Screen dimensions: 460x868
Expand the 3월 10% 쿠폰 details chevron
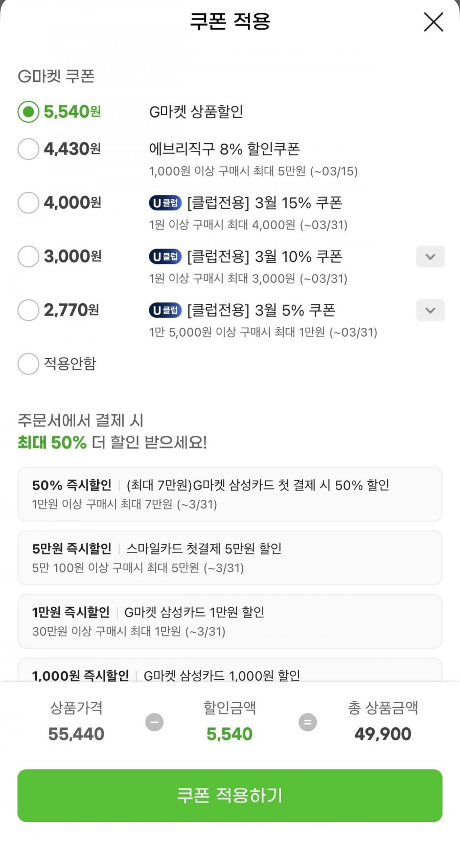pyautogui.click(x=430, y=257)
